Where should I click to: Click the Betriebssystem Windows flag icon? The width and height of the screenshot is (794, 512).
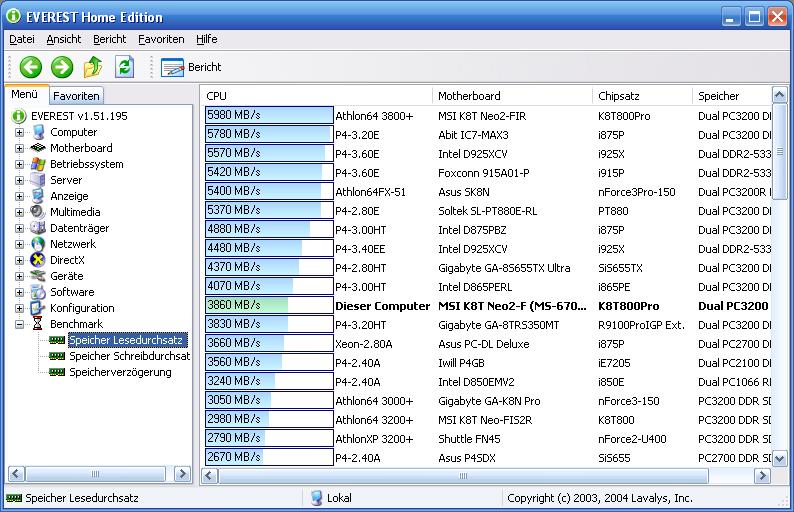point(38,164)
